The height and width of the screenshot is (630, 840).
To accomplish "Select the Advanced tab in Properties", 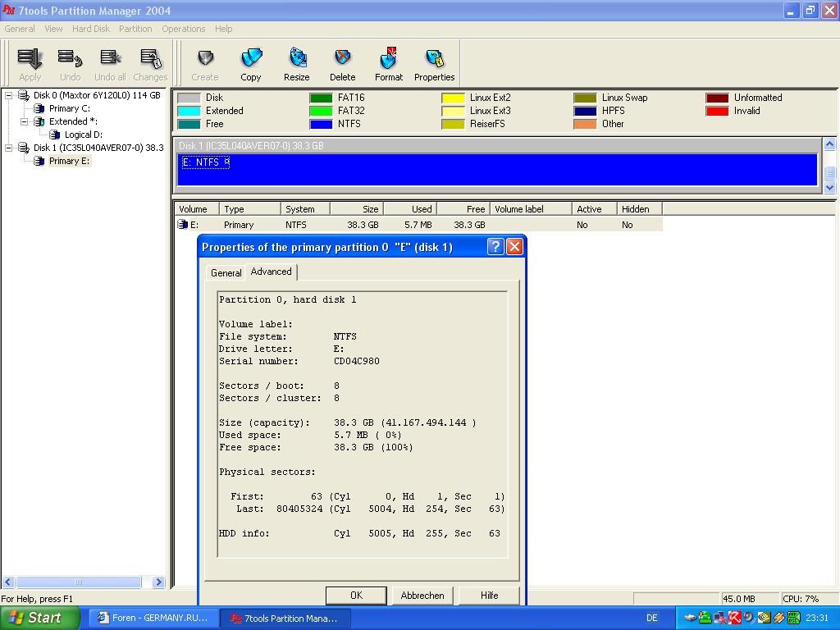I will click(x=271, y=272).
